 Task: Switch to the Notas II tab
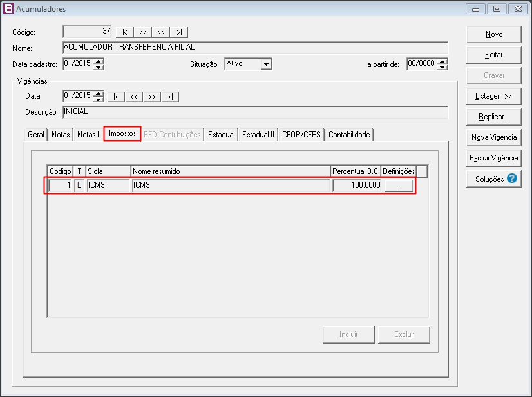point(89,135)
